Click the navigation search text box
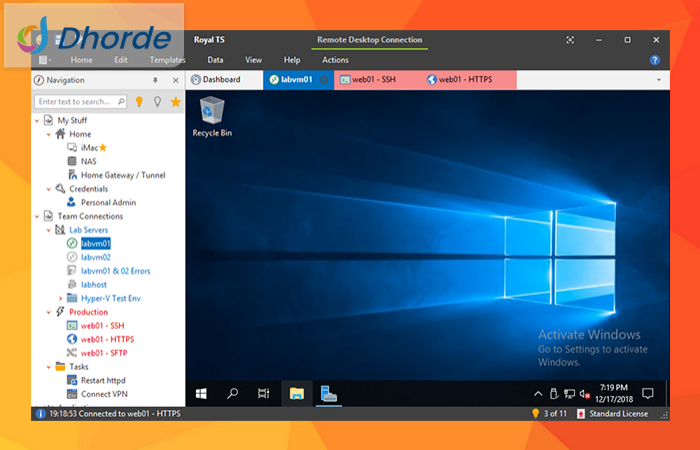700x450 pixels. pos(80,102)
